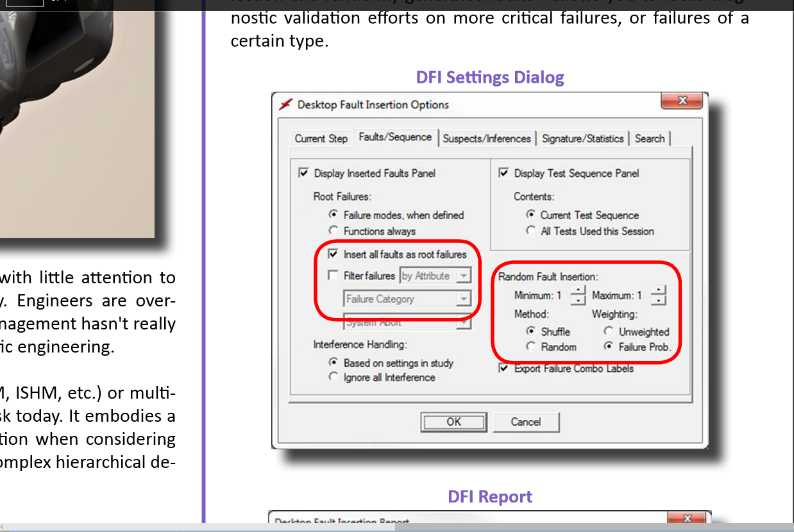Select Failure Prob. weighting option
The height and width of the screenshot is (532, 794).
[608, 346]
